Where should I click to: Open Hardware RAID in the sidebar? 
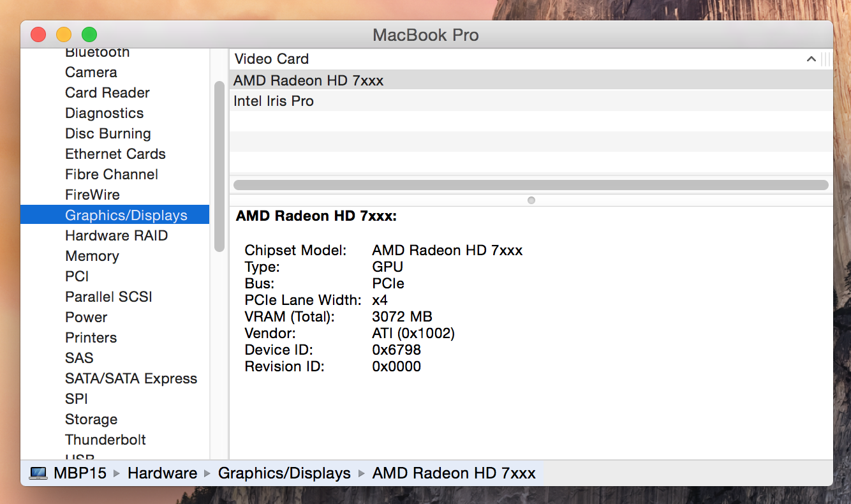pos(116,235)
